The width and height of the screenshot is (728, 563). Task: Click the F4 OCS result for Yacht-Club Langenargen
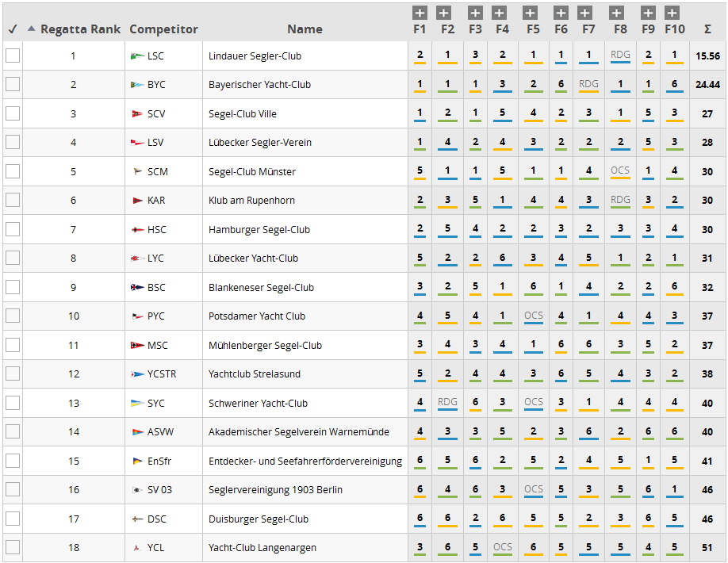click(502, 547)
